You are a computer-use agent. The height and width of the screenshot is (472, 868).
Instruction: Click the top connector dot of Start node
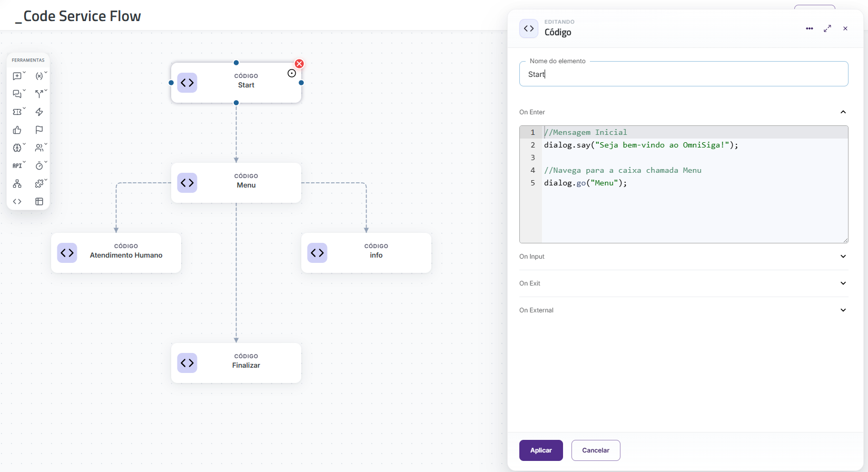(x=236, y=63)
